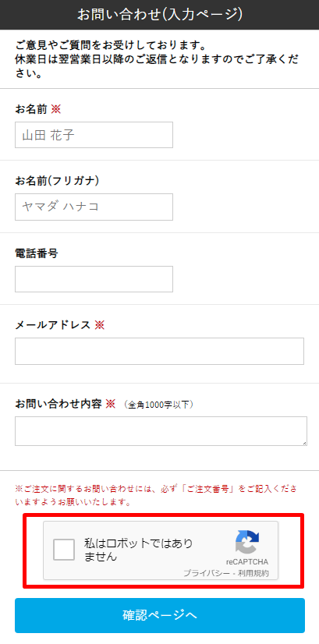
Task: Submit with the 確認ページへ button
Action: tap(159, 615)
